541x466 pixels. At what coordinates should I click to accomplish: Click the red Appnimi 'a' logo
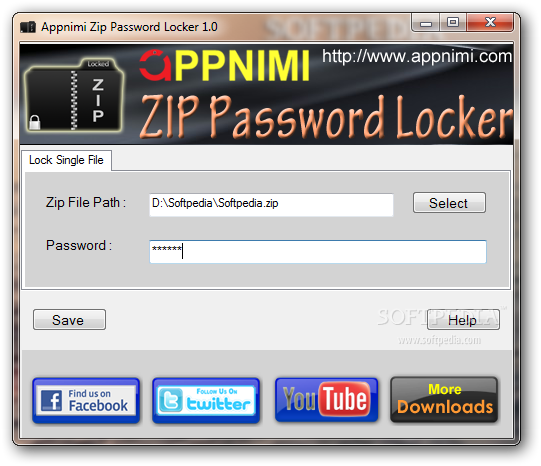click(x=155, y=66)
